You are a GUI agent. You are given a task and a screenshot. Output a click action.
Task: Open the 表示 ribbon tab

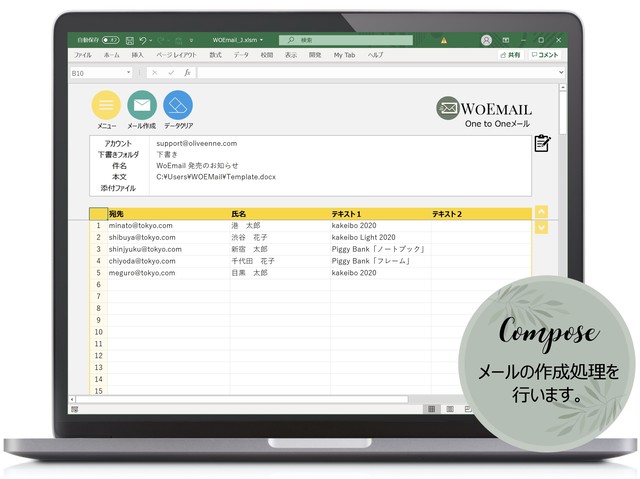291,55
